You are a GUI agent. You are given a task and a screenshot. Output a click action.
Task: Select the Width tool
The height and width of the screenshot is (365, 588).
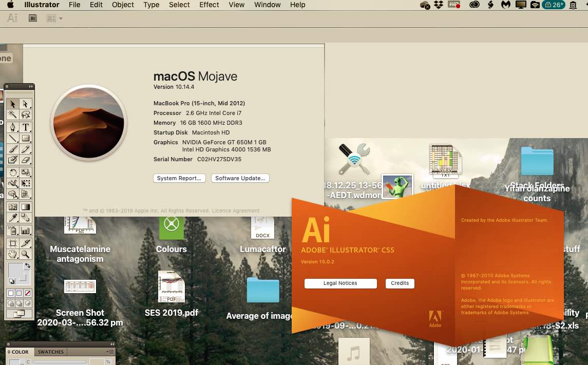13,183
